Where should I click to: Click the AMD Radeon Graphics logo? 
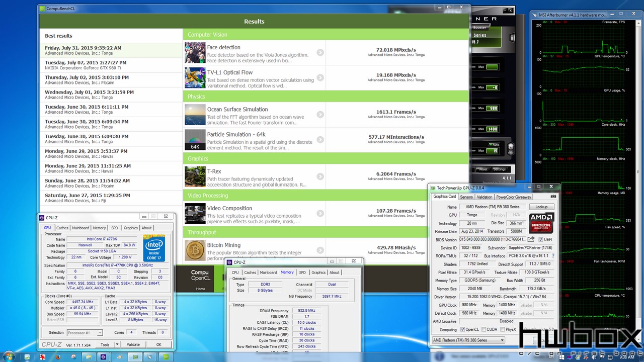click(541, 223)
